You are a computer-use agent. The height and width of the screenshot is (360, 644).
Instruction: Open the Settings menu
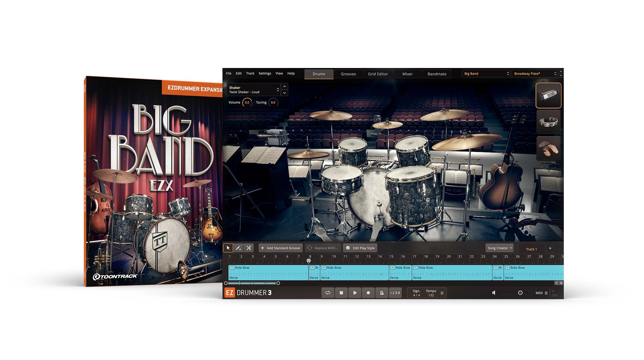265,73
